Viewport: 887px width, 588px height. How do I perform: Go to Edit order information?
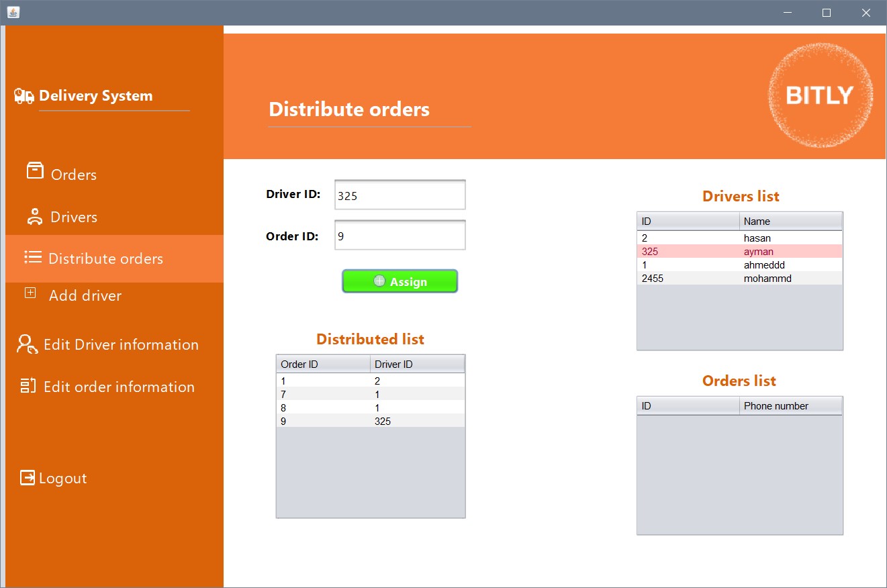[119, 387]
